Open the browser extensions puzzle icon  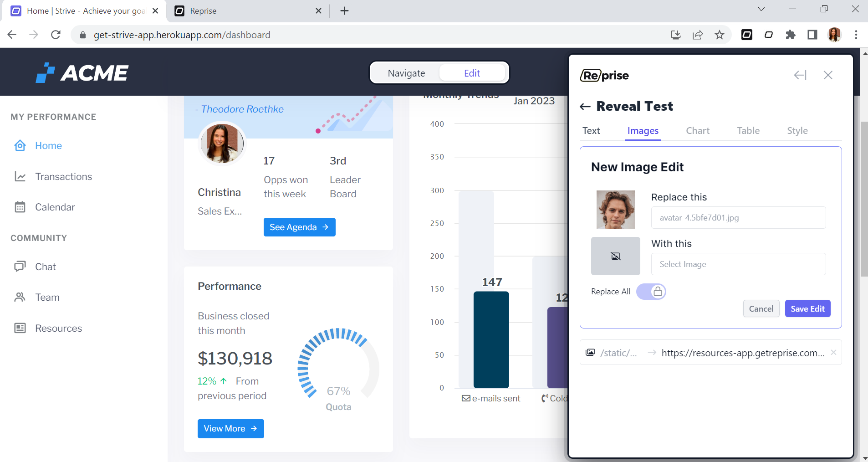pos(791,35)
